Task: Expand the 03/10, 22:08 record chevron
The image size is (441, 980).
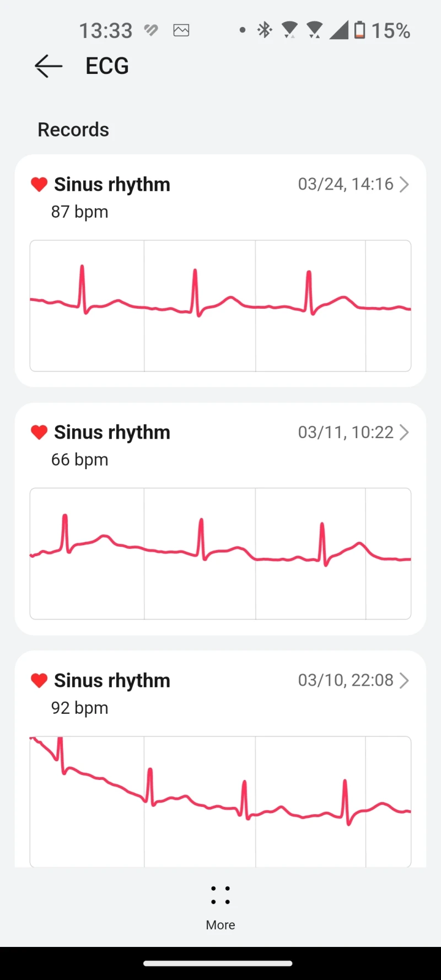Action: pos(404,680)
